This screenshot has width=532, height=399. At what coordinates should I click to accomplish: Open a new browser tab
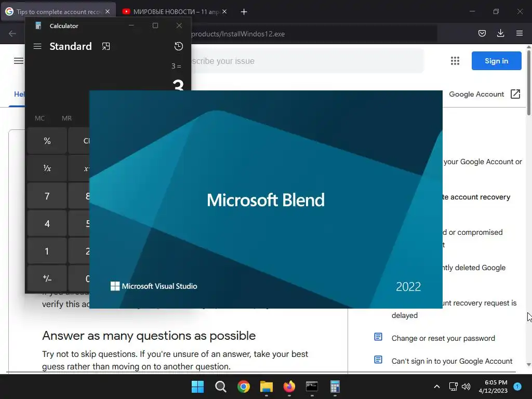tap(244, 12)
